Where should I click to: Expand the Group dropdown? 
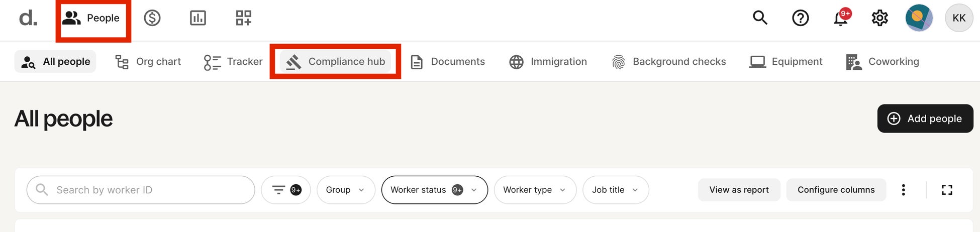345,190
